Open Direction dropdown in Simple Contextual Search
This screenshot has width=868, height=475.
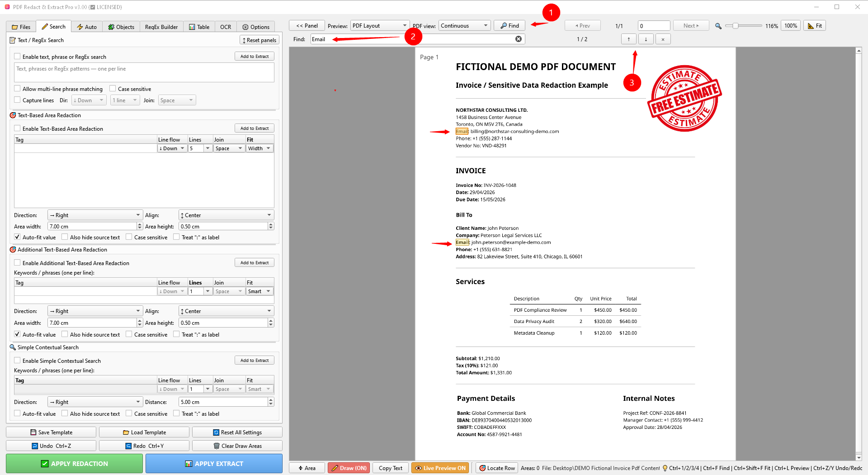pyautogui.click(x=95, y=402)
